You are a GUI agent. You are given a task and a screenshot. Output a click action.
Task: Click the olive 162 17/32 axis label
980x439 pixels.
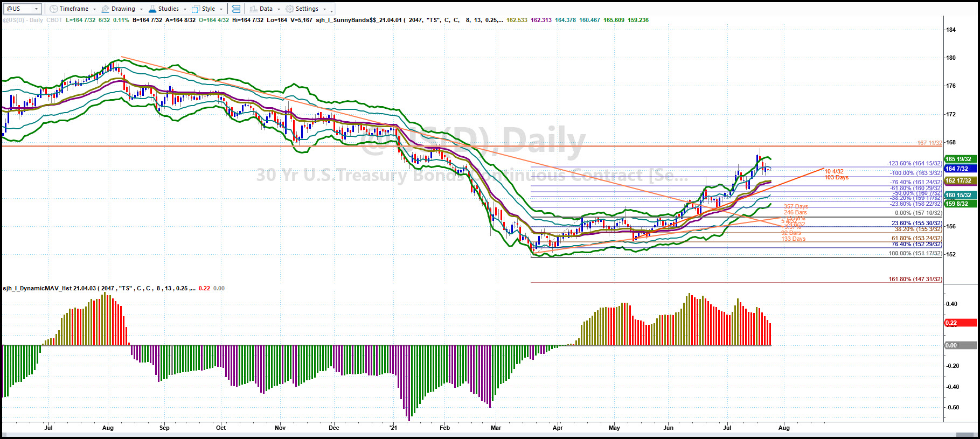point(961,180)
